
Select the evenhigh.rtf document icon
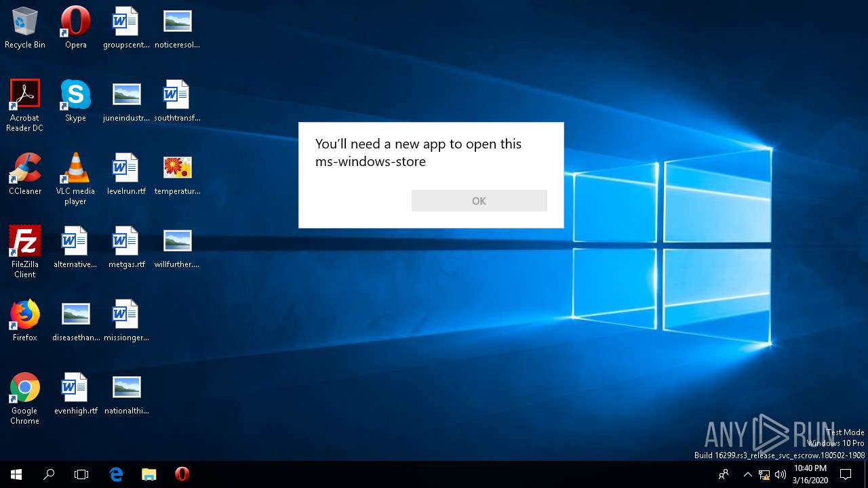pos(75,394)
